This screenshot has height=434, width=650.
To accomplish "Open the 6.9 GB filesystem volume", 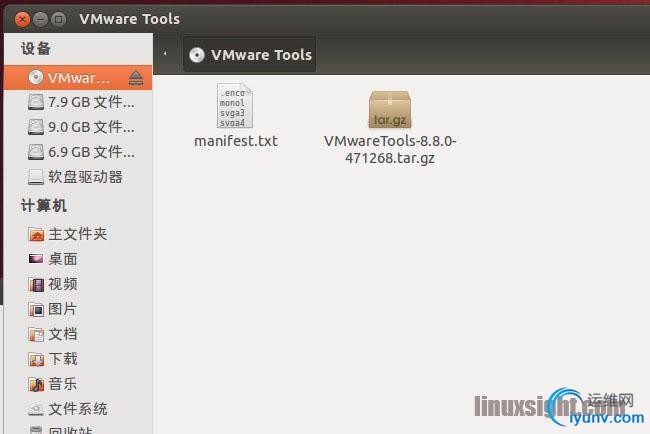I will point(78,152).
